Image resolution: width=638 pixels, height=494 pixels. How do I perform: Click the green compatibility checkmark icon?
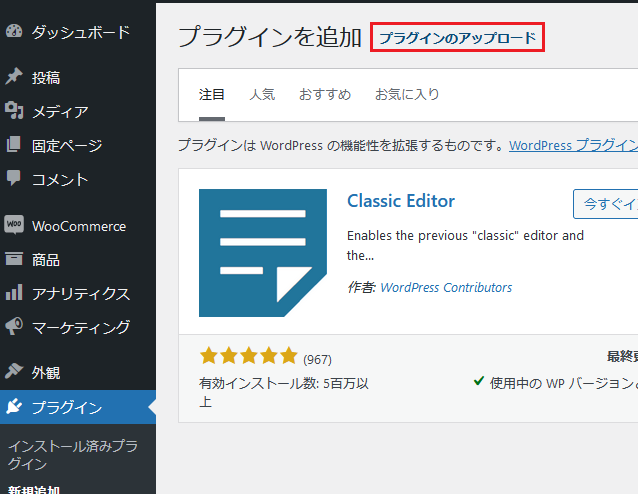[x=478, y=381]
